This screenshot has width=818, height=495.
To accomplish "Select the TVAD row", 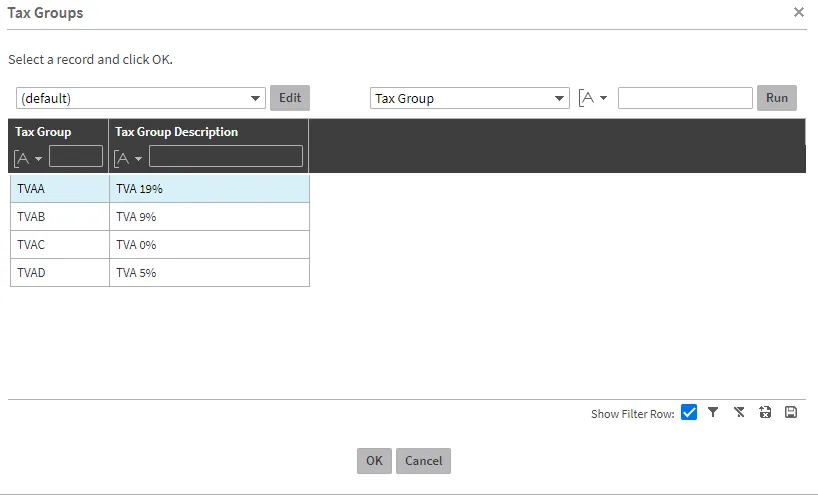I will point(160,273).
